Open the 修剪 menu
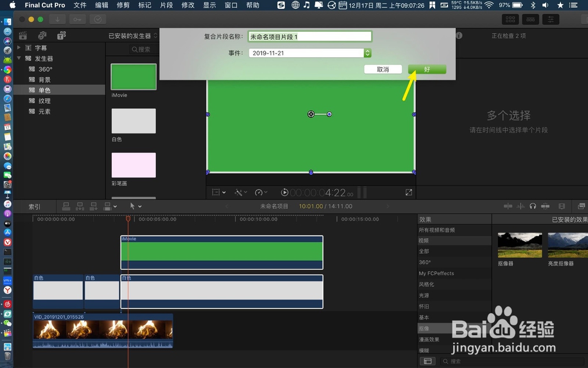This screenshot has height=368, width=588. click(123, 5)
